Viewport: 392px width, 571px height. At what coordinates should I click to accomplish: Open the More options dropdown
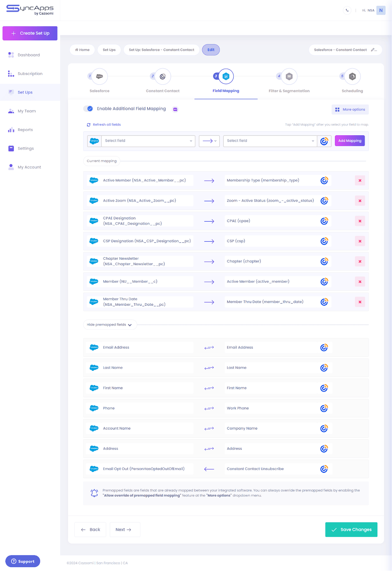coord(350,110)
